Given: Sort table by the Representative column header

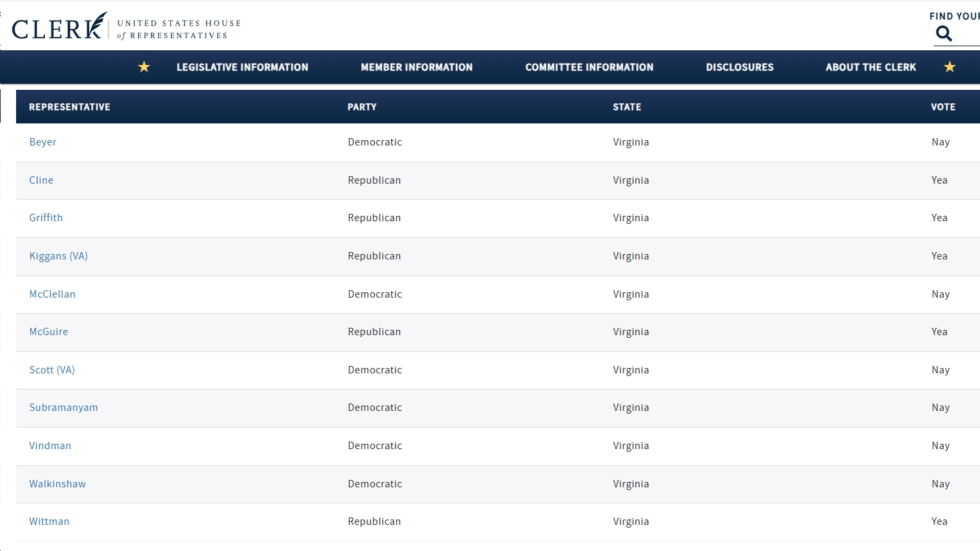Looking at the screenshot, I should coord(70,107).
